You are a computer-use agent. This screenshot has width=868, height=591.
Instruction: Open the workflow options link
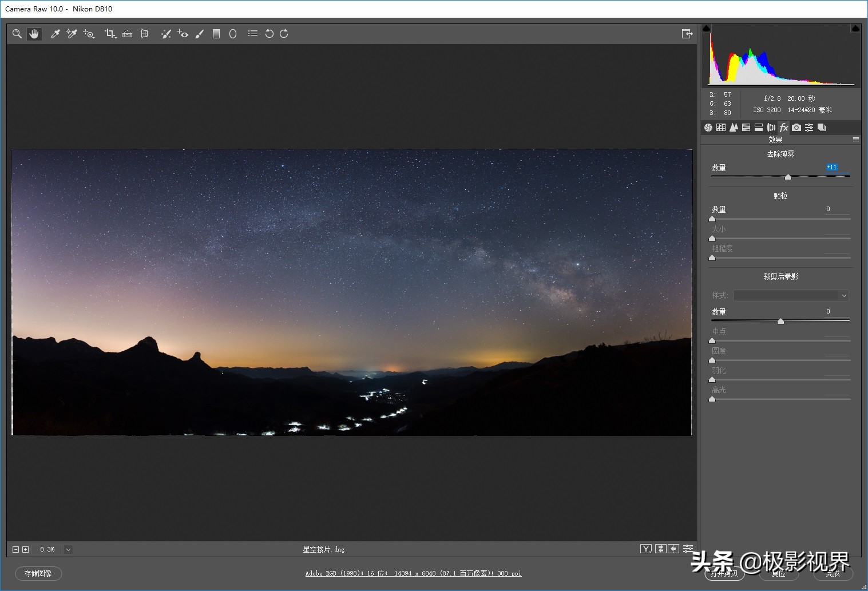413,573
